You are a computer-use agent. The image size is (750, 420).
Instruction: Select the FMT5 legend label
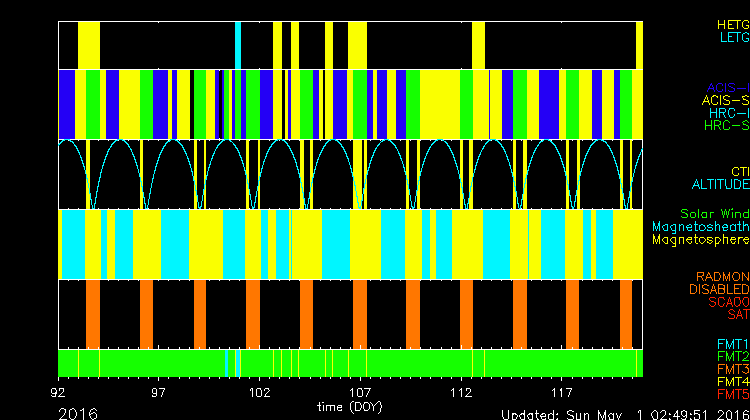[x=732, y=395]
